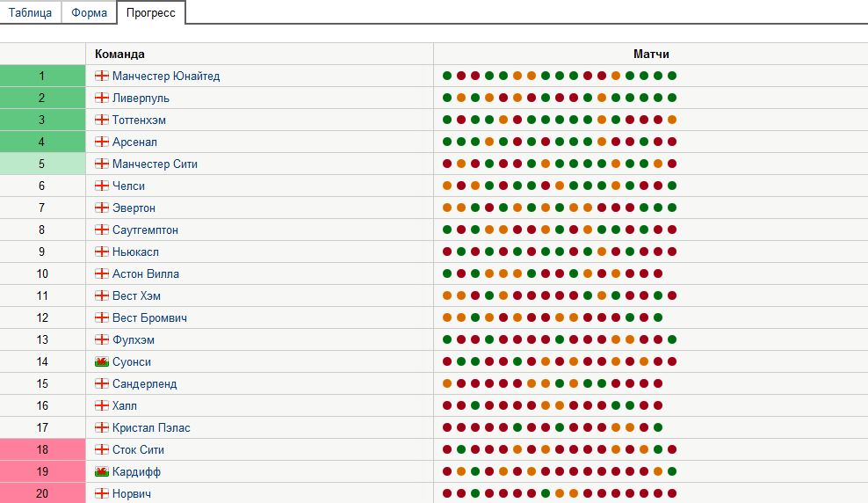Image resolution: width=868 pixels, height=503 pixels.
Task: Click the Wales flag next to Суонси
Action: pyautogui.click(x=102, y=361)
